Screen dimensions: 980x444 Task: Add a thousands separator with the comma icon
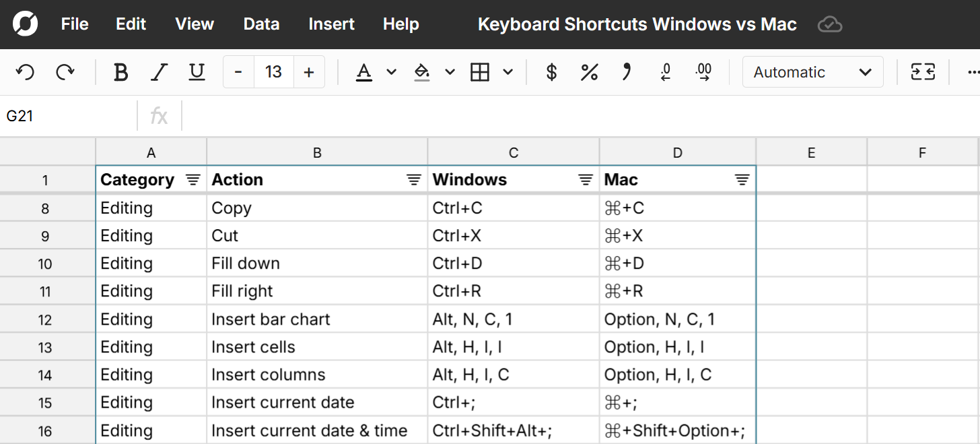627,71
